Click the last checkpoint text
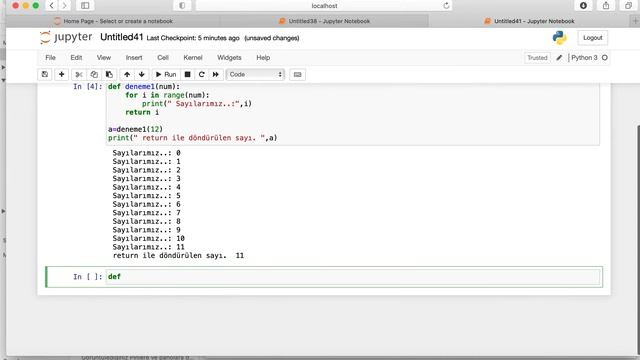This screenshot has height=360, width=640. click(x=193, y=38)
